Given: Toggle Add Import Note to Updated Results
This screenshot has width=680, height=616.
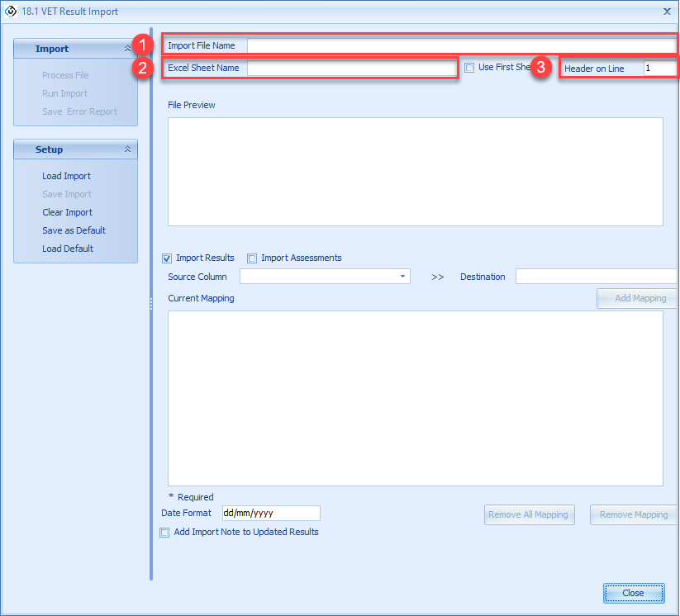Looking at the screenshot, I should [x=164, y=533].
